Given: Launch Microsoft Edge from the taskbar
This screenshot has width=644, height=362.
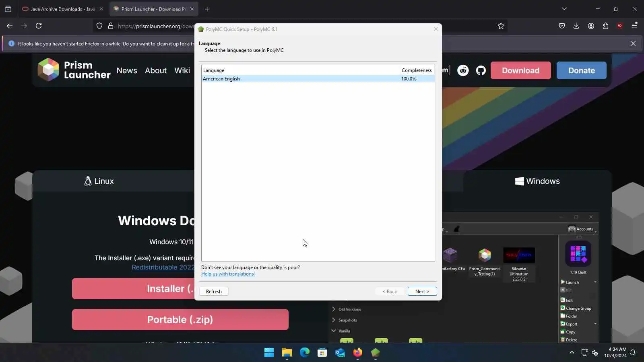Looking at the screenshot, I should tap(304, 353).
